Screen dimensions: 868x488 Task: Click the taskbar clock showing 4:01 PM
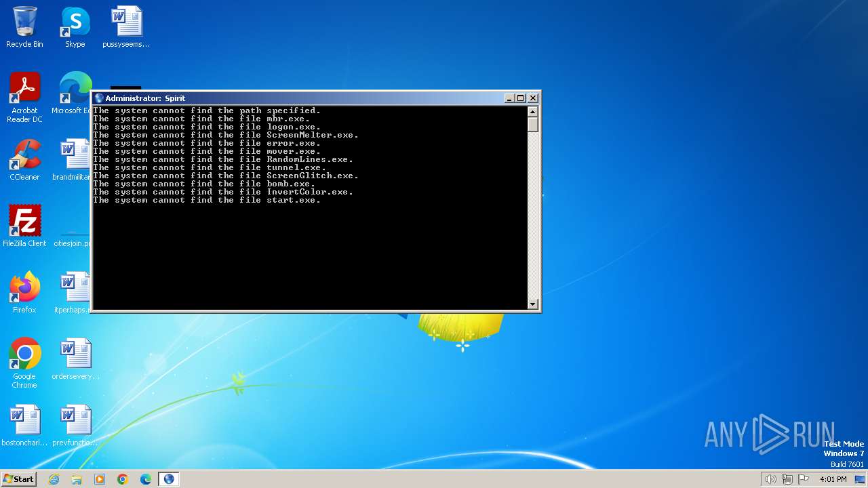[x=833, y=479]
